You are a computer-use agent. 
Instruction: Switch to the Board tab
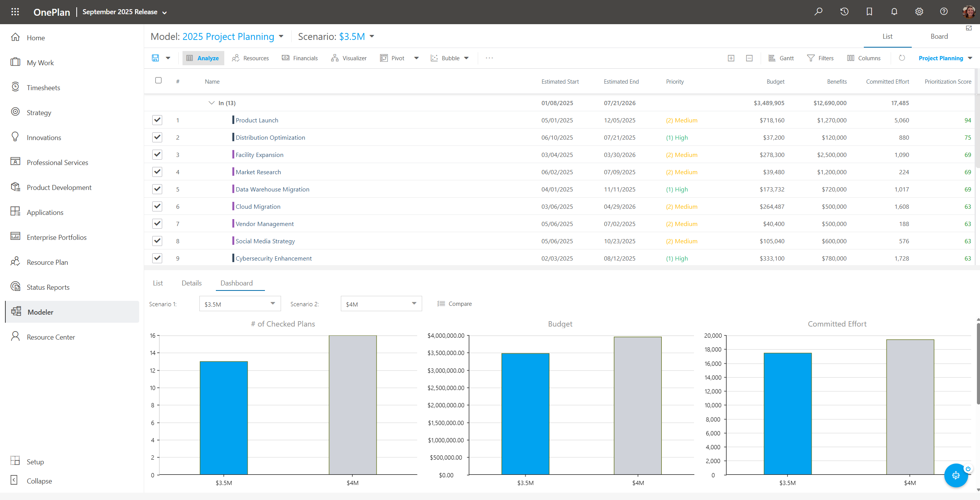939,36
